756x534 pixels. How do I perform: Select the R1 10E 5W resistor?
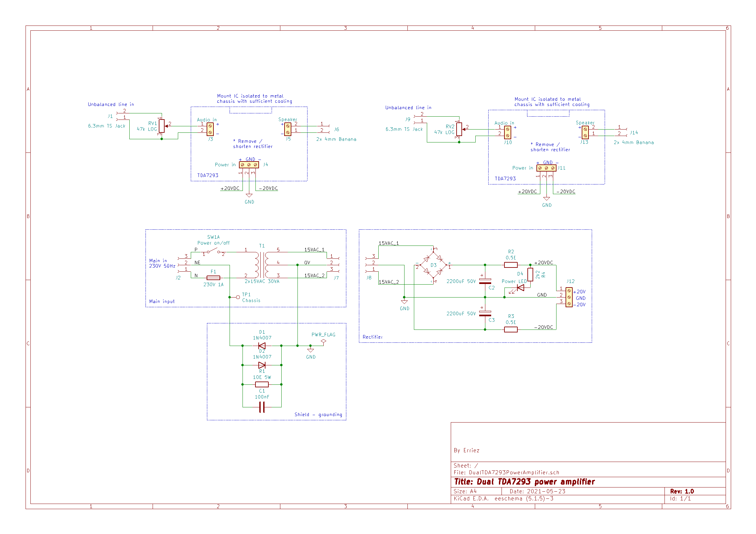262,385
